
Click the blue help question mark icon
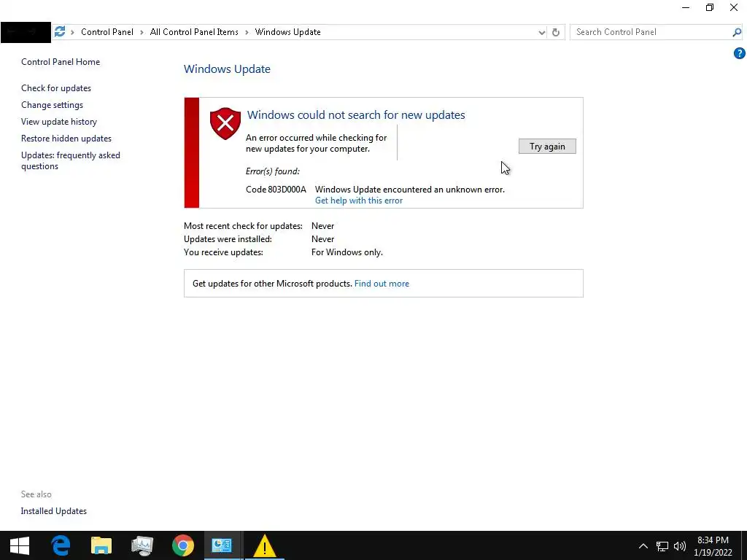point(739,53)
